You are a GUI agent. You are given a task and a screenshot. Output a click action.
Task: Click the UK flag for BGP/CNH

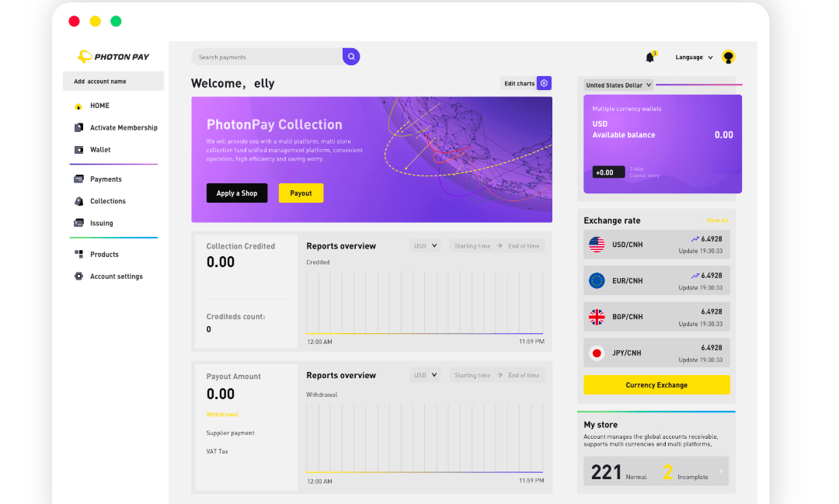[597, 317]
